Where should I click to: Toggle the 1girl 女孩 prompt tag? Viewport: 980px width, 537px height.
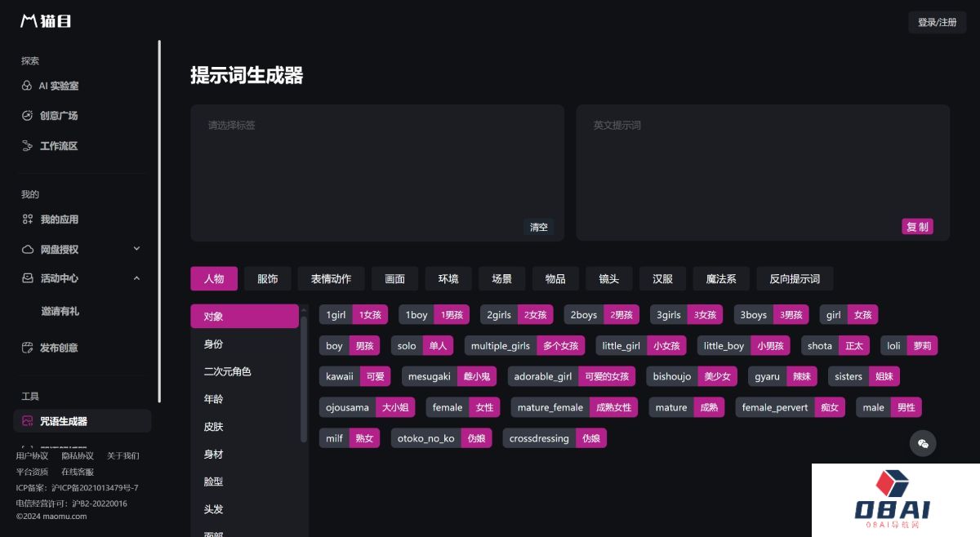pyautogui.click(x=354, y=315)
